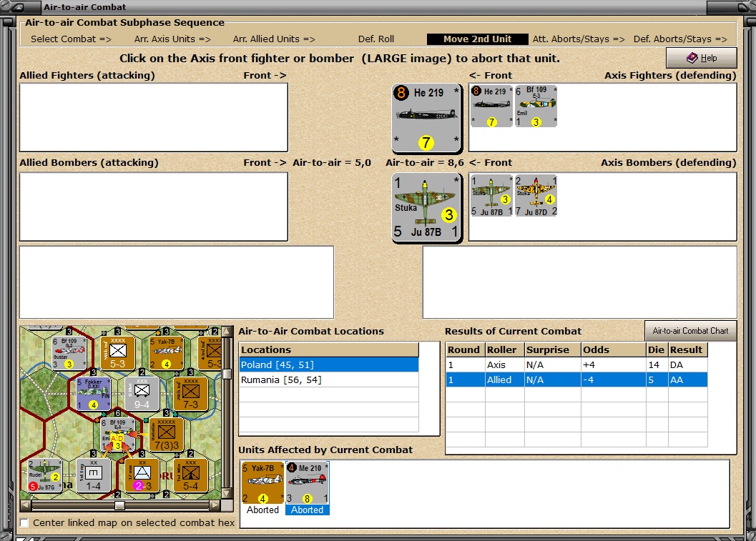Click the grey 1-4 engineer division counter

pyautogui.click(x=94, y=475)
